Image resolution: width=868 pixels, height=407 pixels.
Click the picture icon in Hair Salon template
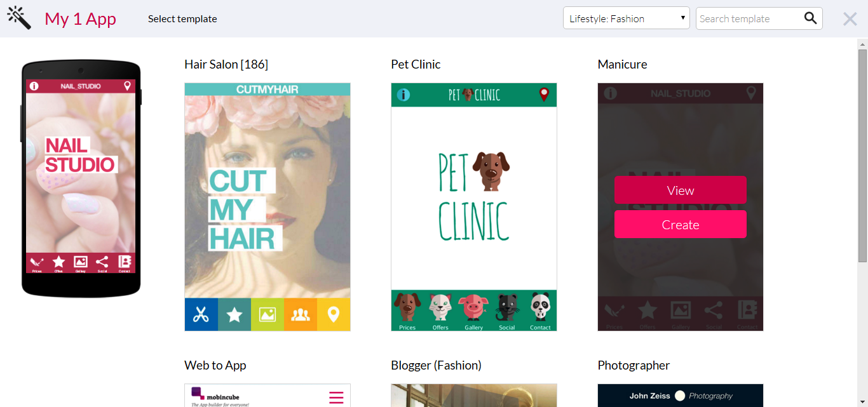click(268, 314)
